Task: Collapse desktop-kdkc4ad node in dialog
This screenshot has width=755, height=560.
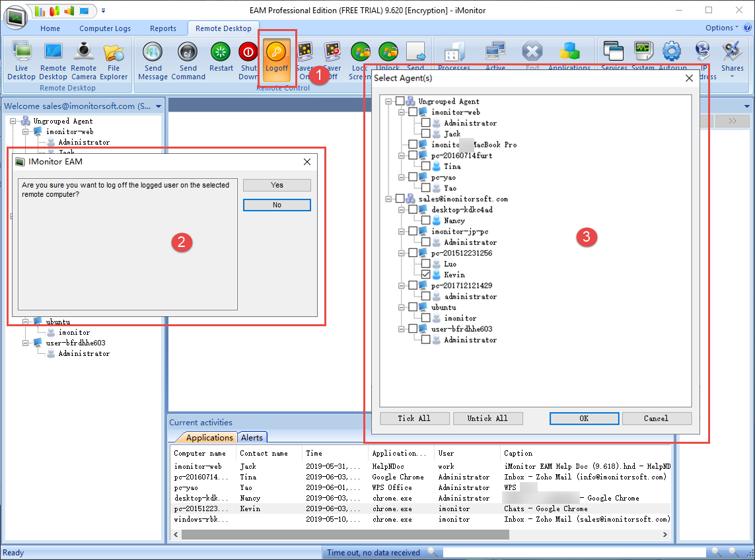Action: 401,209
